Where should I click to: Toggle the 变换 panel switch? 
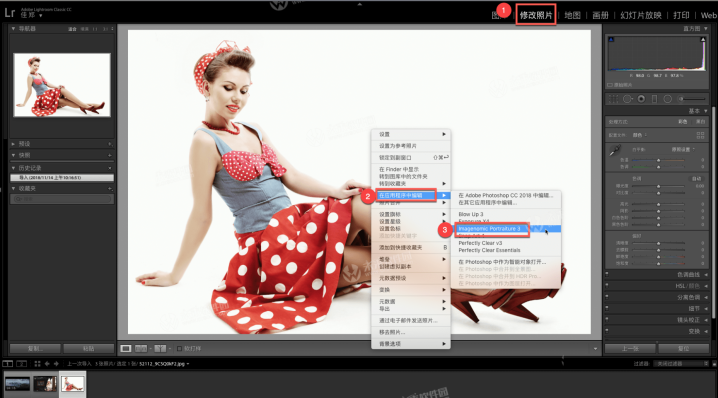[x=607, y=331]
